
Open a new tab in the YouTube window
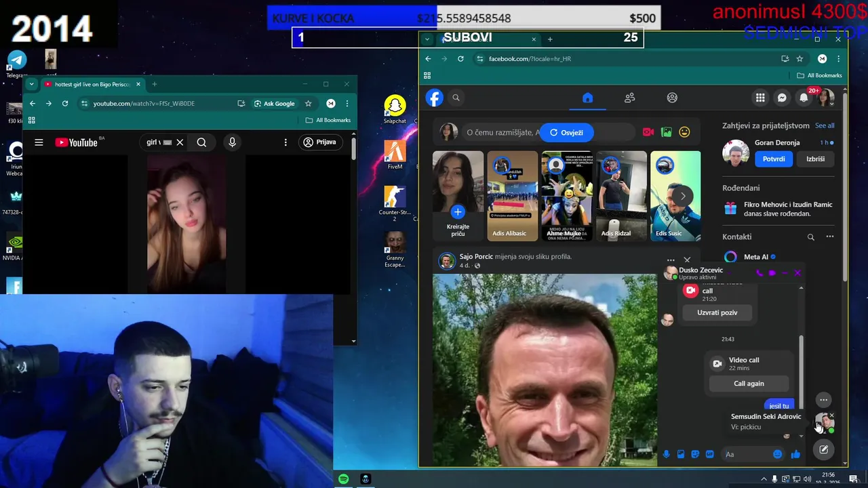(154, 85)
